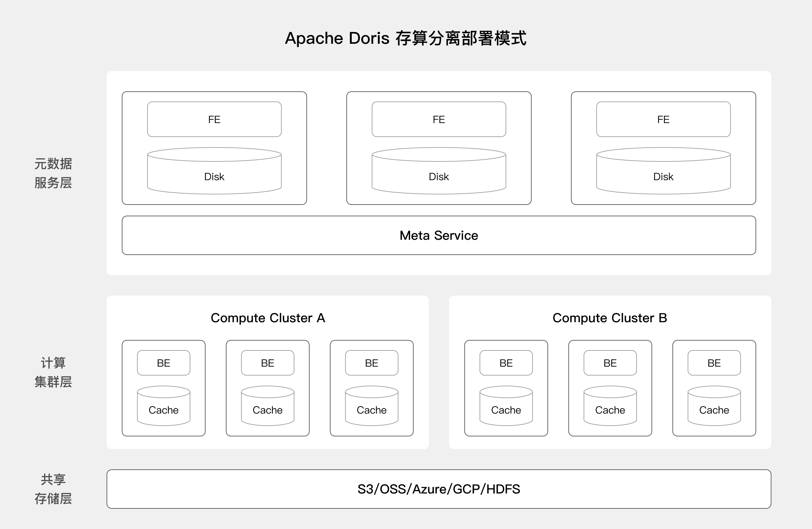Click the last BE box in Cluster B
The image size is (812, 529).
(714, 363)
